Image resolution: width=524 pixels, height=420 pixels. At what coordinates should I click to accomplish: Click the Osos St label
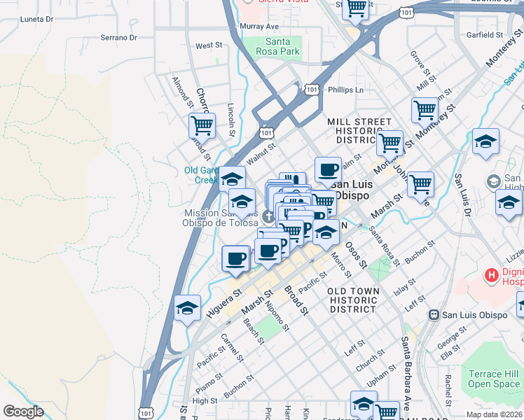click(x=357, y=255)
